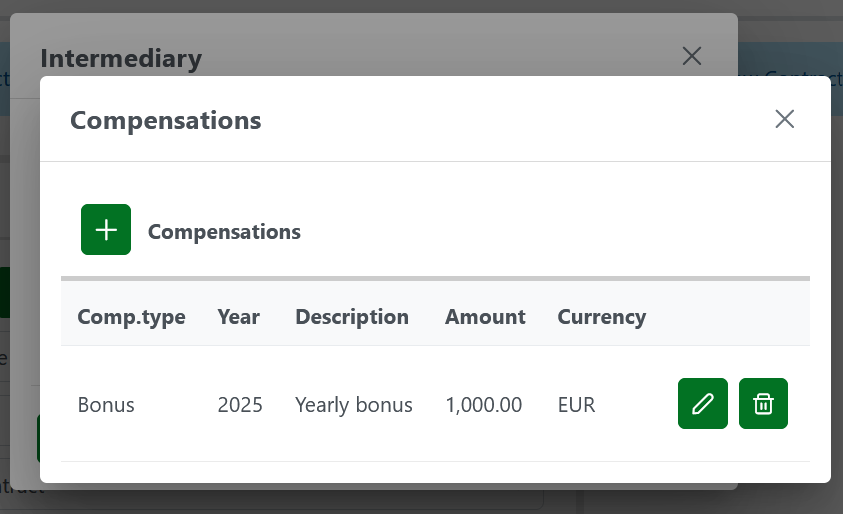
Task: Select the EUR currency cell
Action: (577, 405)
